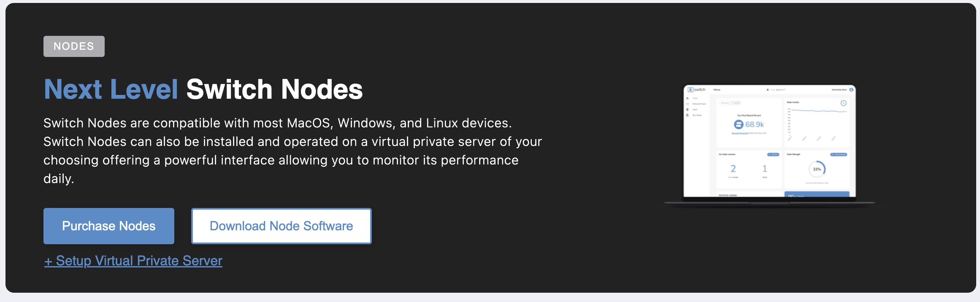Click the circular icon on the Node Activity card
980x302 pixels.
tap(843, 103)
